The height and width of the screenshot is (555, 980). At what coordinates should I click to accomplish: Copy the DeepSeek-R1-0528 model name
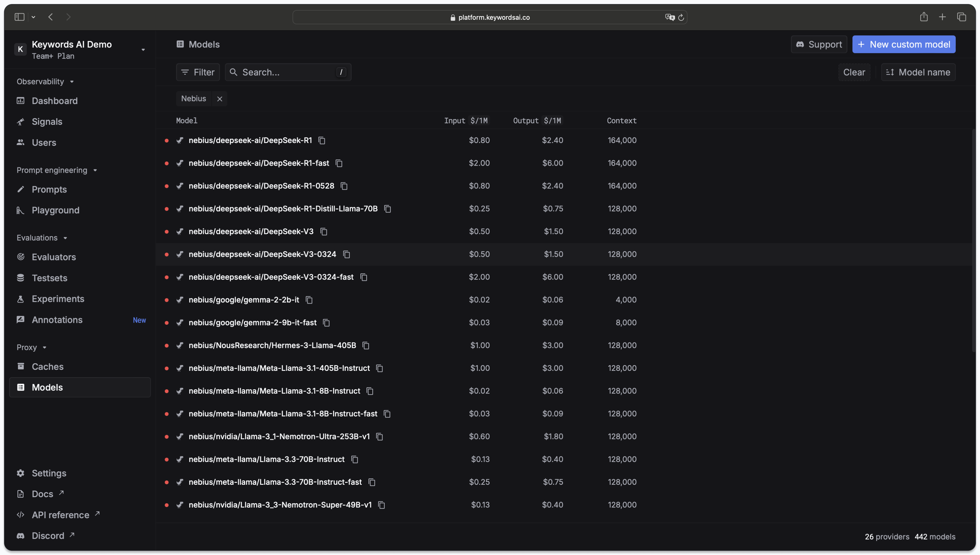[344, 186]
